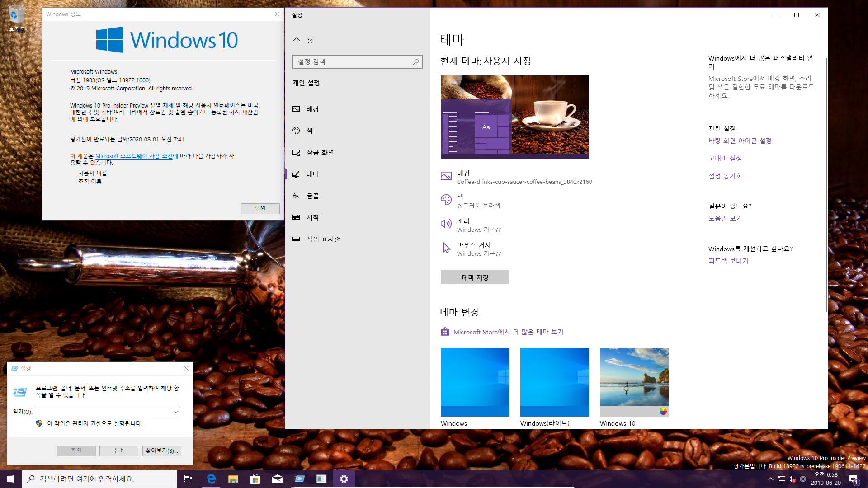Click the volume icon in system tray
Screen dimensions: 868x488
792,479
